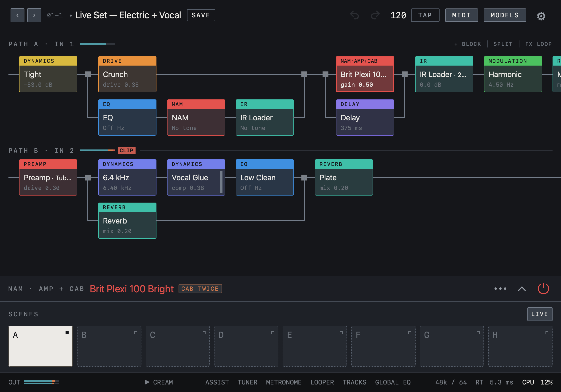The width and height of the screenshot is (561, 392).
Task: Select scene E
Action: click(315, 346)
